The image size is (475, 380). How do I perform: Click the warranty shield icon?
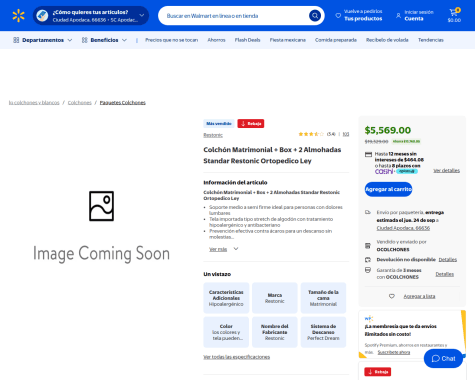click(368, 270)
